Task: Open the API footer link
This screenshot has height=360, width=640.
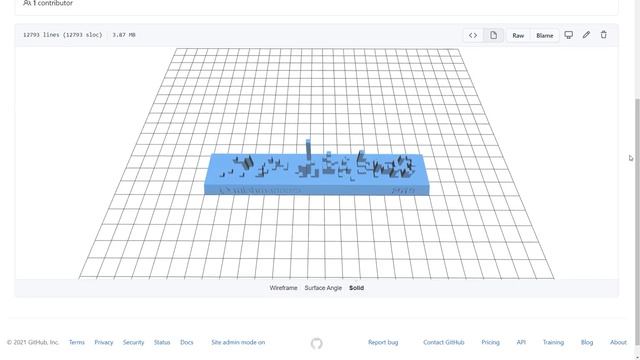Action: pyautogui.click(x=521, y=342)
